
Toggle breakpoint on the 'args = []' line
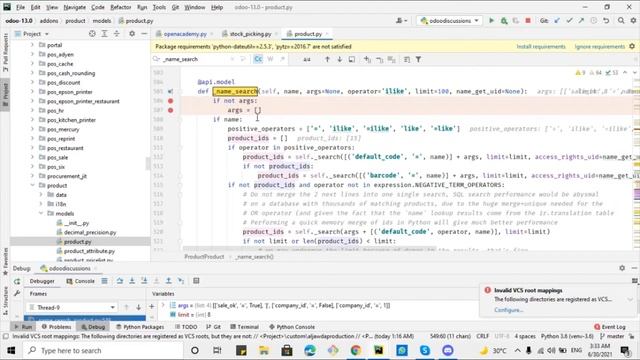(x=171, y=110)
